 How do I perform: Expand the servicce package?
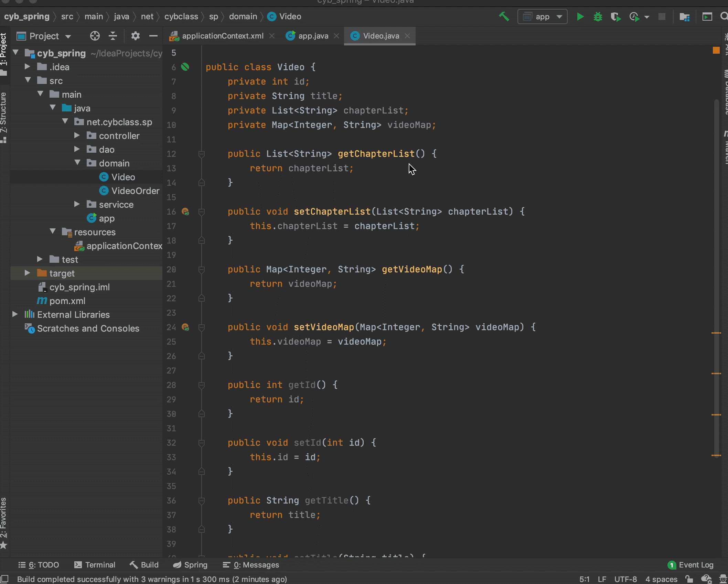[x=77, y=204]
